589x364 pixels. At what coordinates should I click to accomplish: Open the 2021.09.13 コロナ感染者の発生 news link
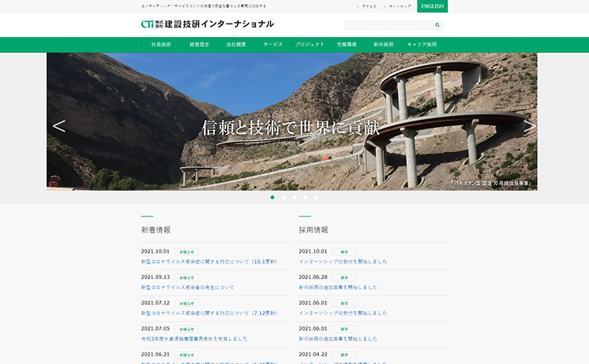pos(188,288)
